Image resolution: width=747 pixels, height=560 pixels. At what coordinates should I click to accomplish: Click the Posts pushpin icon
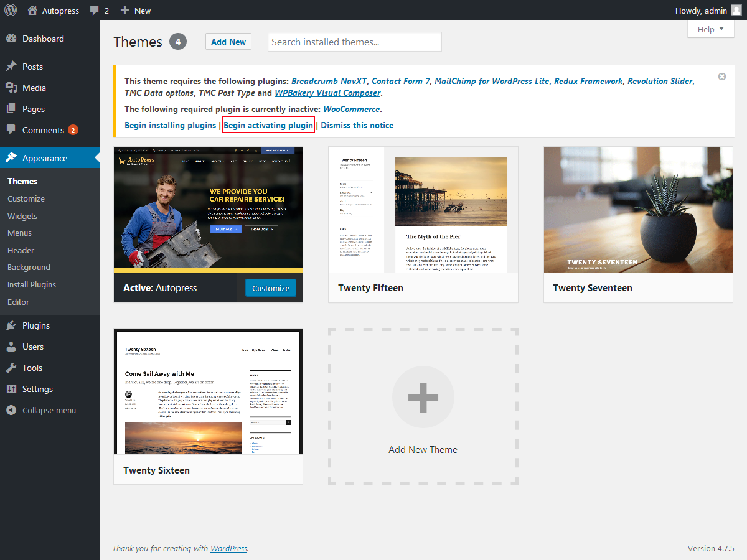point(11,67)
